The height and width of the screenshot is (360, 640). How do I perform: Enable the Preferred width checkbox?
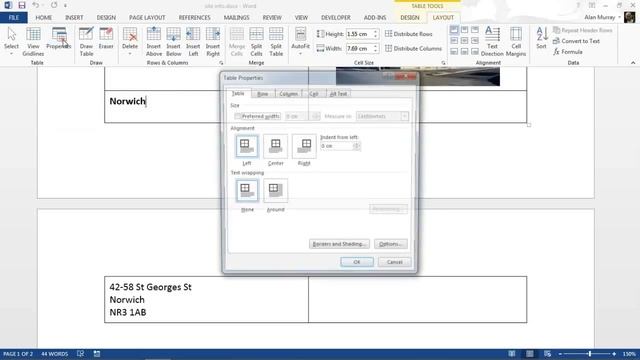[238, 116]
